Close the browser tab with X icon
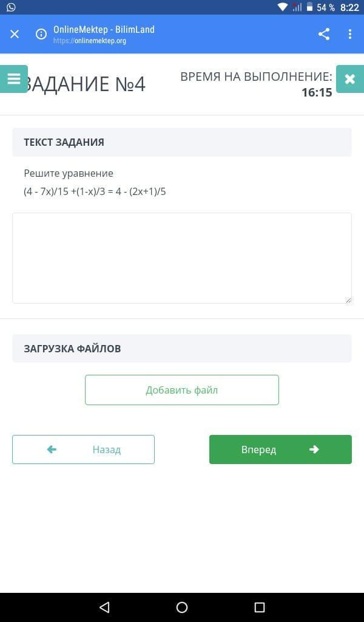The height and width of the screenshot is (622, 364). click(x=15, y=34)
